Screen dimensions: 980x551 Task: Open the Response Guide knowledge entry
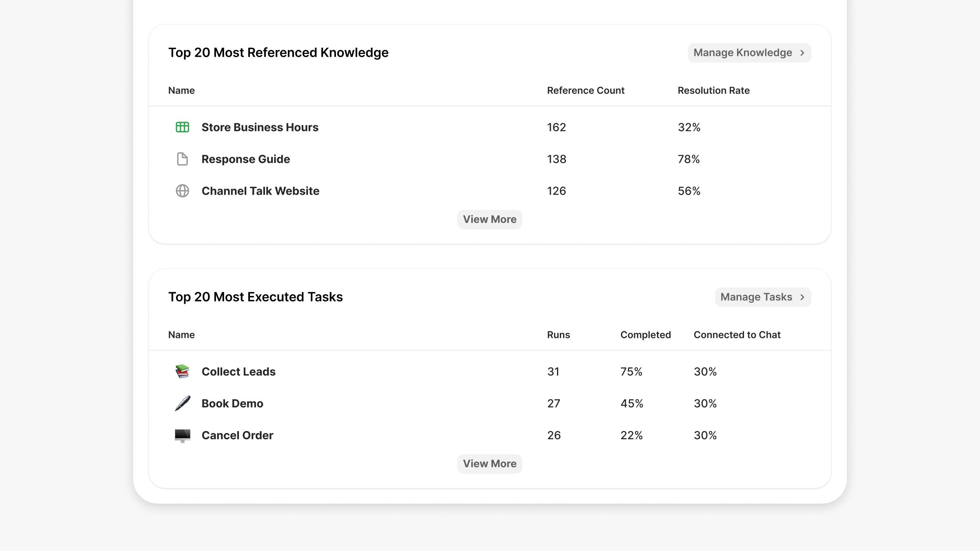click(x=245, y=159)
